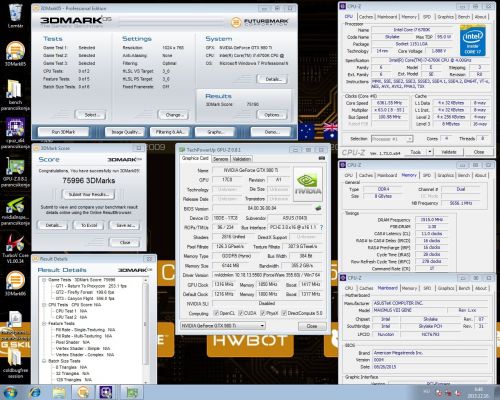Switch to the Sensors tab in GPU-Z
This screenshot has width=500, height=400.
[221, 159]
